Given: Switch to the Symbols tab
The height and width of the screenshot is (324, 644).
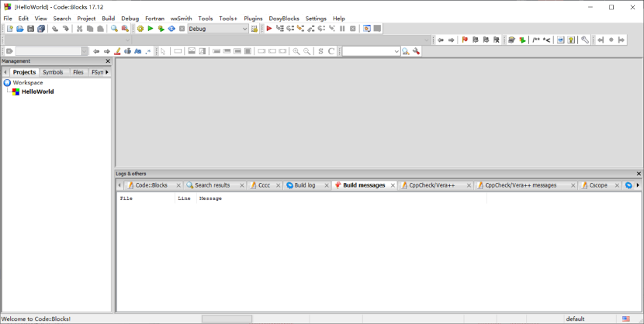Looking at the screenshot, I should click(x=53, y=72).
